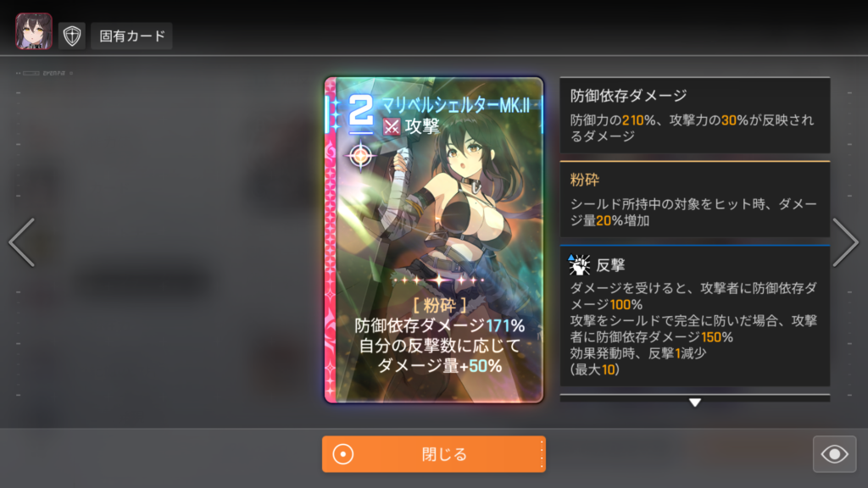Screen dimensions: 868x488
Task: Click the character portrait avatar
Action: click(34, 31)
